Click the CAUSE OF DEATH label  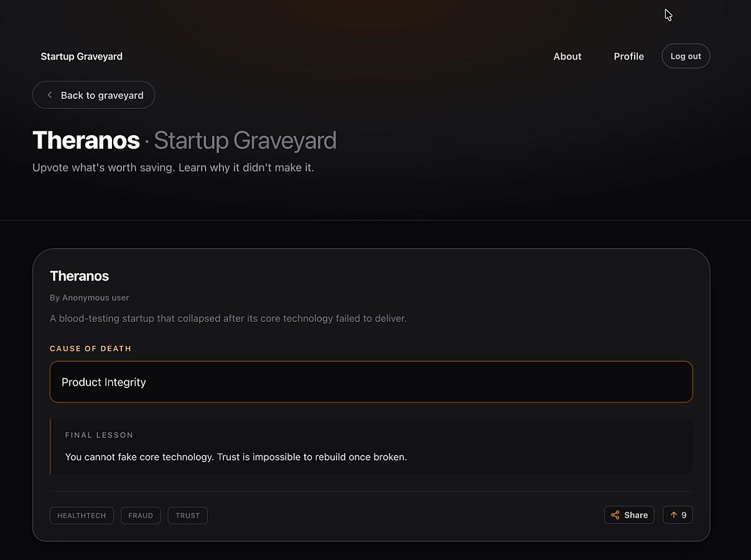[x=91, y=348]
